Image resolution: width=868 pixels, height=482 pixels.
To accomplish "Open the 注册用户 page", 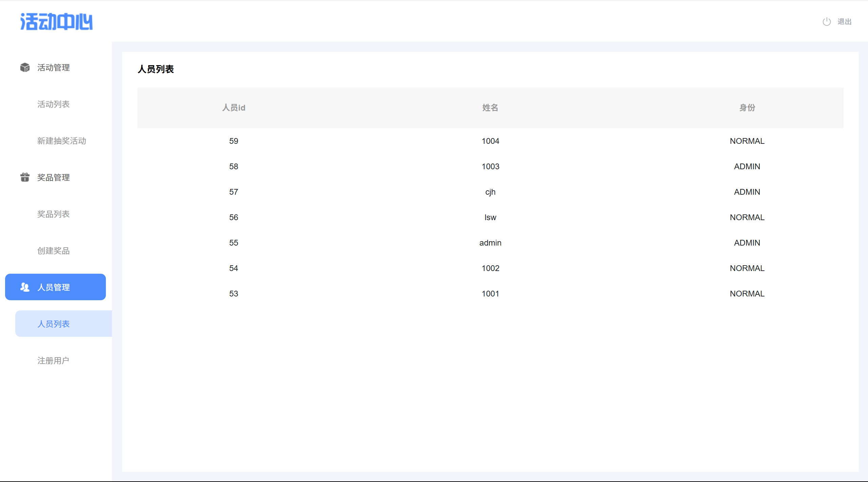I will tap(53, 361).
